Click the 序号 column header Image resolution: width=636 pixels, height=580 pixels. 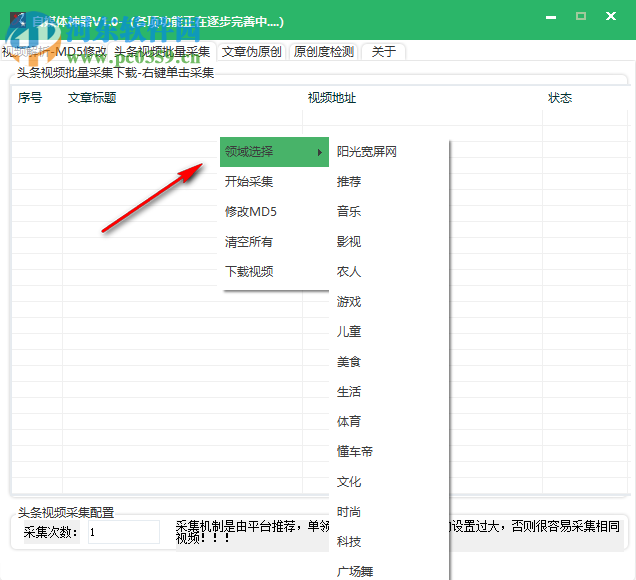pyautogui.click(x=30, y=98)
